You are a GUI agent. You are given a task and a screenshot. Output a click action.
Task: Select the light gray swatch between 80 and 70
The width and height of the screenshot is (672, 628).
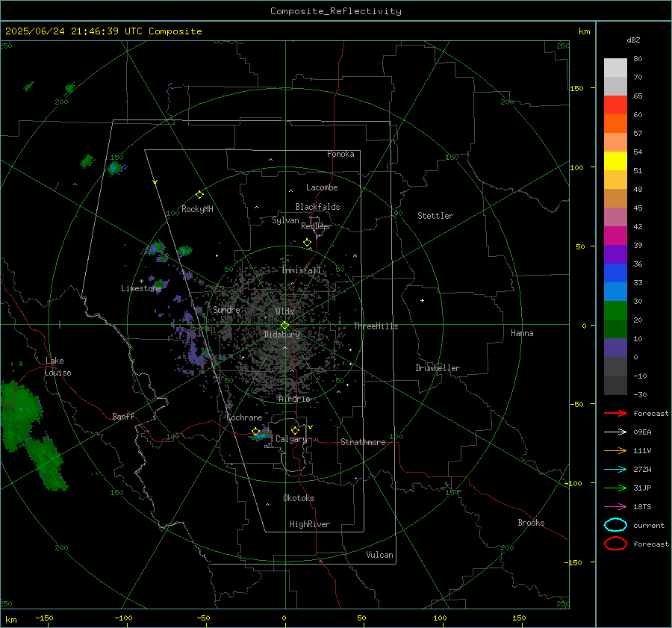(x=615, y=68)
